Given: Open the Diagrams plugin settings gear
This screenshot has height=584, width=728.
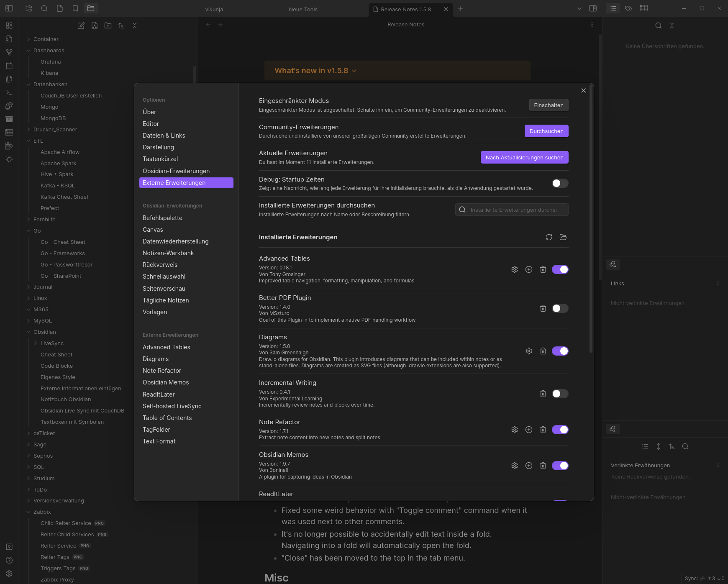Looking at the screenshot, I should coord(529,351).
